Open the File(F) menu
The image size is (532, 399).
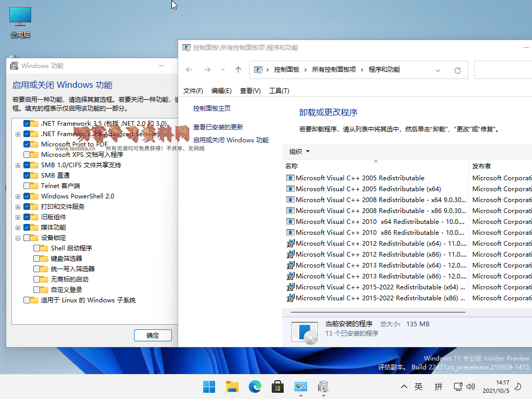click(193, 91)
